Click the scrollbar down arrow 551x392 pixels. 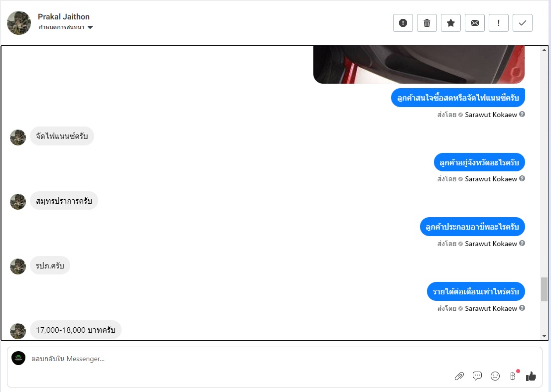click(544, 336)
